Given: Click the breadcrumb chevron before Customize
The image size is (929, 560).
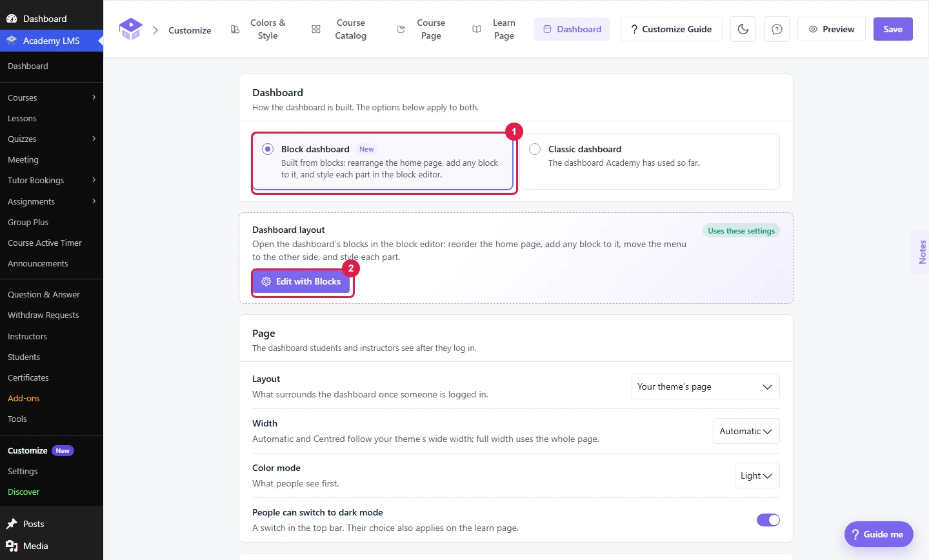Looking at the screenshot, I should click(155, 30).
